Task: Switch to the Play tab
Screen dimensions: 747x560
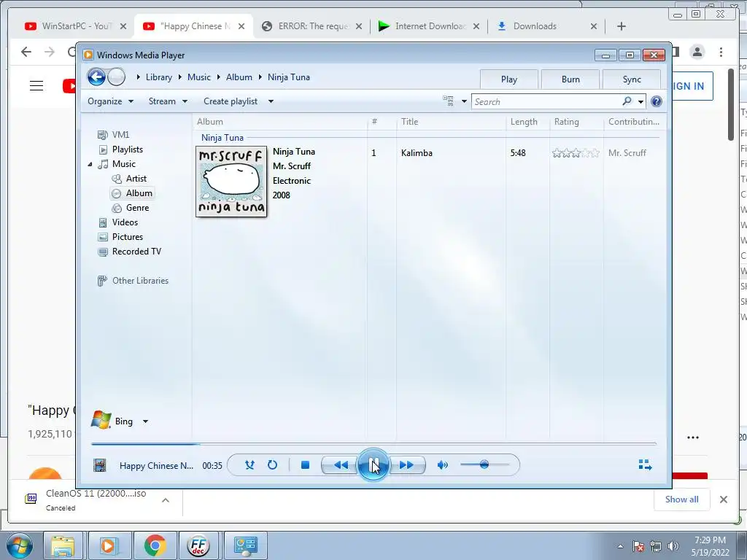Action: 508,79
